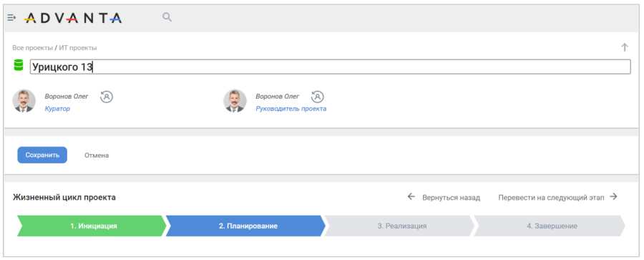The image size is (644, 260).
Task: Click the avatar photo of Куратор
Action: point(24,101)
